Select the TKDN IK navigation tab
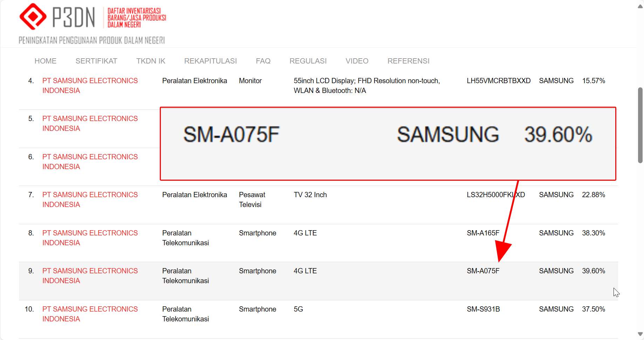This screenshot has width=644, height=340. [x=150, y=61]
